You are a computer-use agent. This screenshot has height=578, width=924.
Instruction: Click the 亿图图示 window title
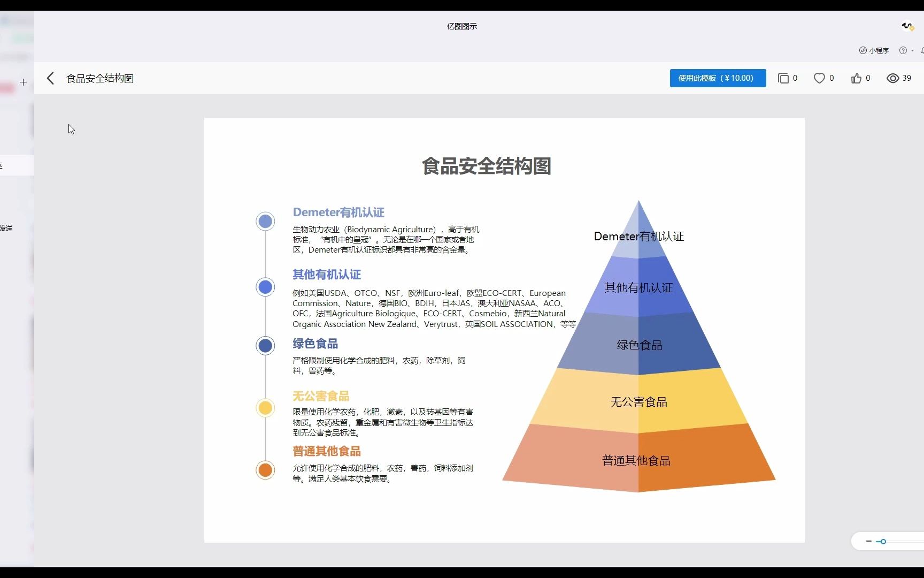[462, 26]
